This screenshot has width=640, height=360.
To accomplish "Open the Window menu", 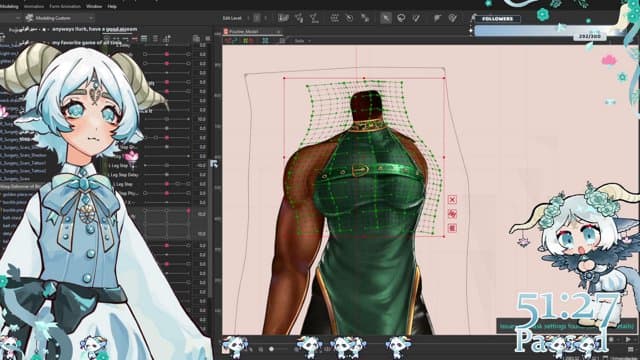I will pos(94,6).
